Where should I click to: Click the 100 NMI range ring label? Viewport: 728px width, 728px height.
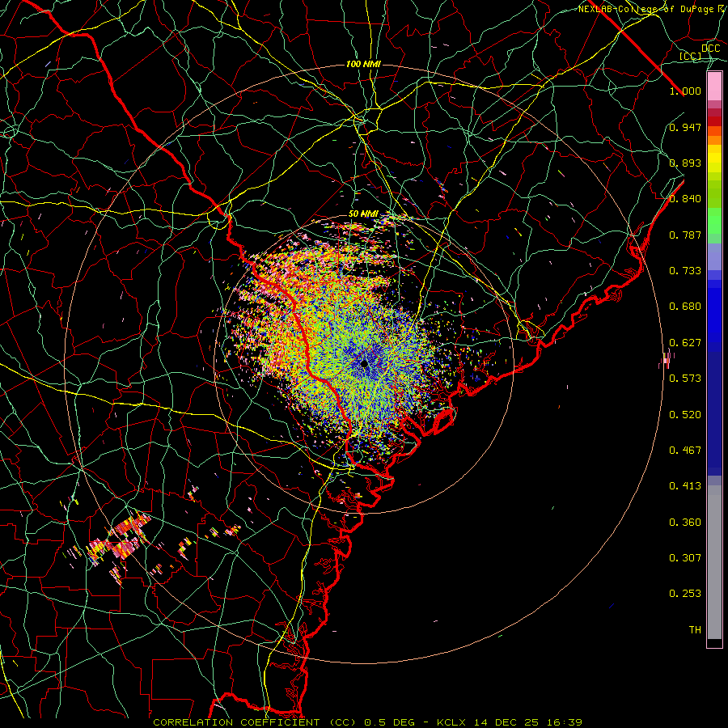(x=363, y=64)
